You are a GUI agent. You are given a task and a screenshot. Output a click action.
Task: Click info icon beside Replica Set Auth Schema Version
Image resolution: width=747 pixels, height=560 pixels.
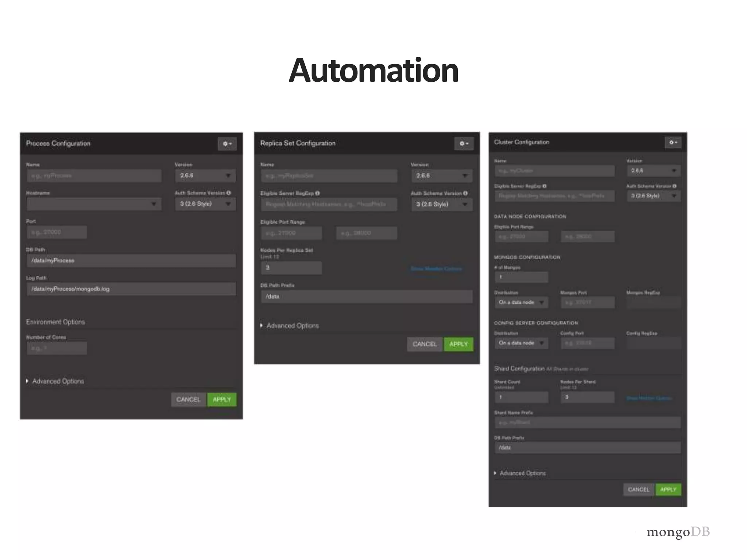[465, 193]
